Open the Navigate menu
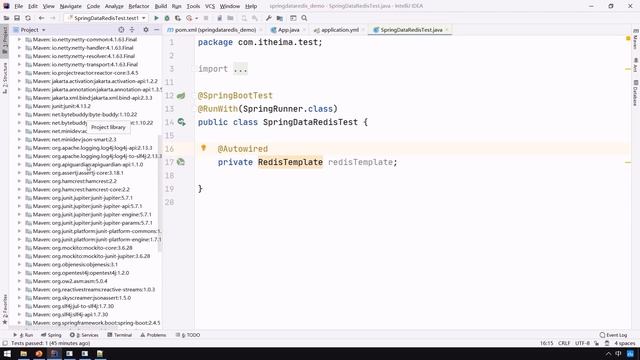Screen dimensions: 640x360 pyautogui.click(x=71, y=6)
